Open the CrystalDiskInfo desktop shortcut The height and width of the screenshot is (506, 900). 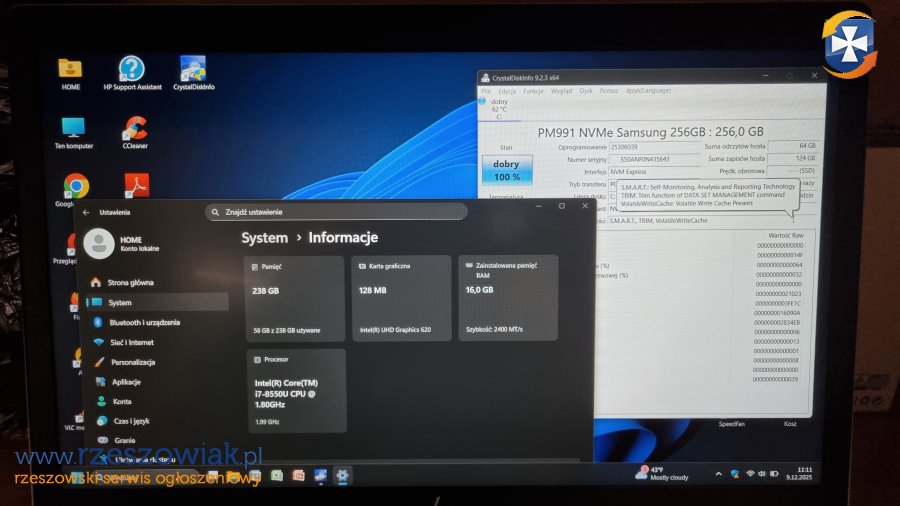(x=193, y=69)
